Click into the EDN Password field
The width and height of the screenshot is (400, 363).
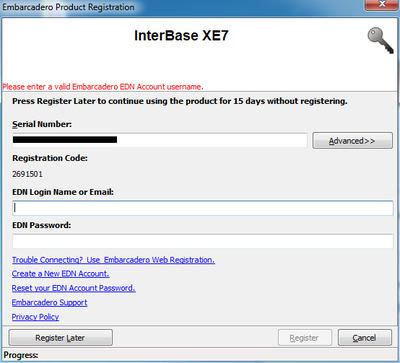203,241
